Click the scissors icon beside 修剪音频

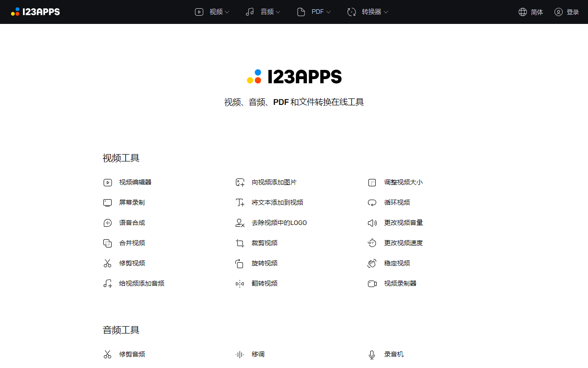(x=107, y=355)
